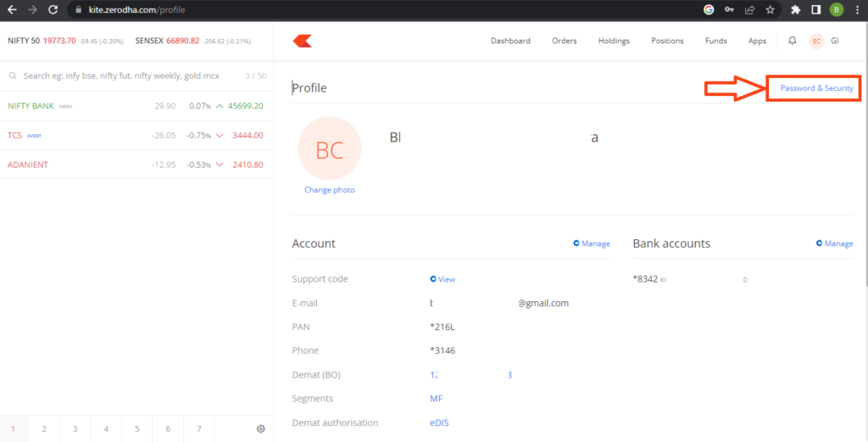Screen dimensions: 868x442
Task: Click the large BC profile photo
Action: coord(330,148)
